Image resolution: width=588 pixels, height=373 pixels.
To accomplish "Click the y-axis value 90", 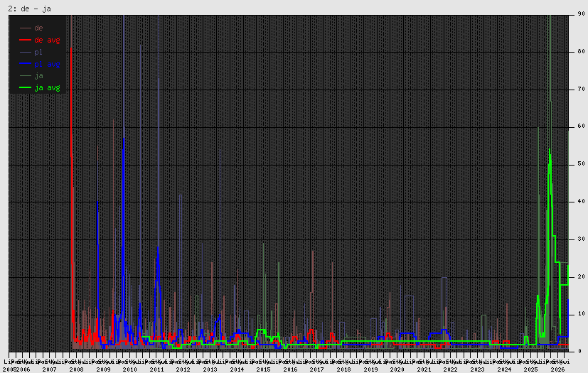I will point(582,13).
